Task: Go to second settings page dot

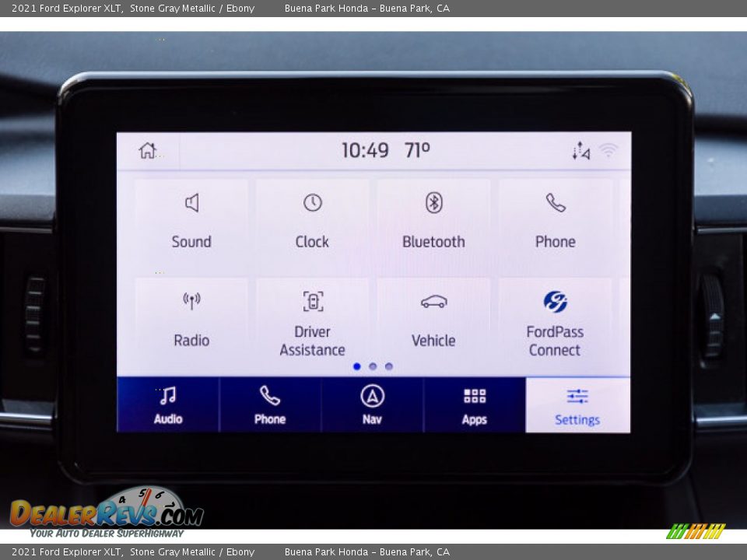Action: click(x=373, y=366)
